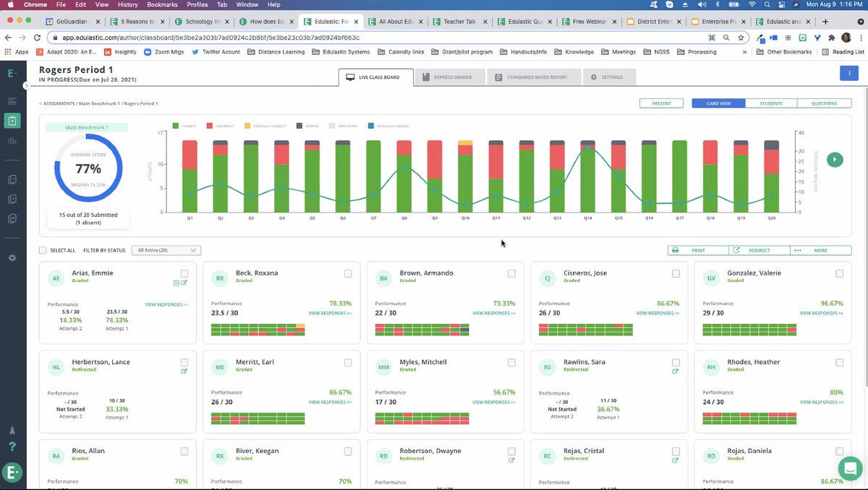Click the Redirect button
868x490 pixels.
tap(759, 250)
